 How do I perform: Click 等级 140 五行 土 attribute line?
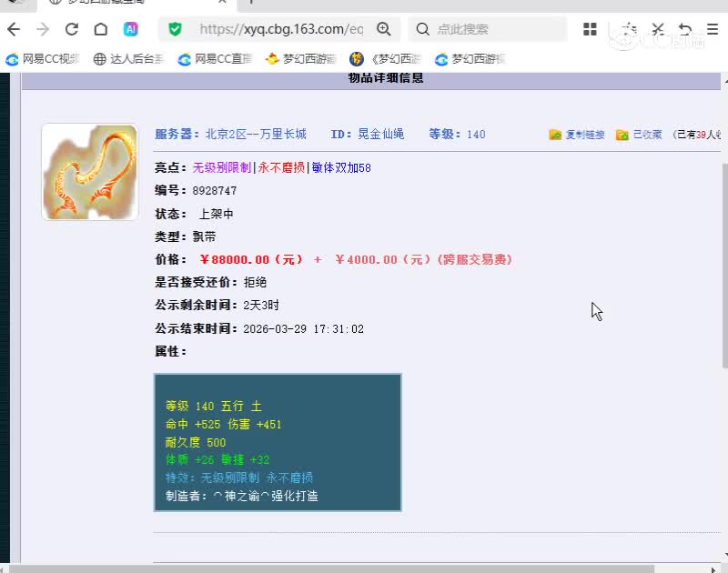click(214, 406)
